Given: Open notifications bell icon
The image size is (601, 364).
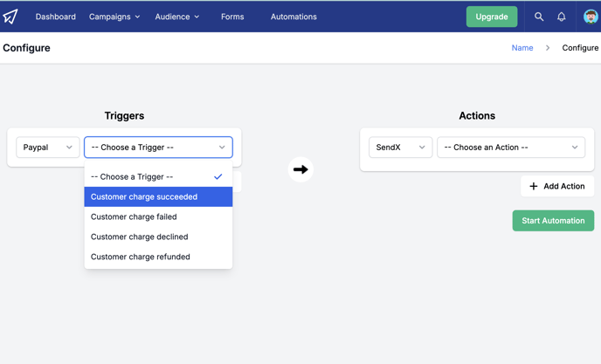Looking at the screenshot, I should pyautogui.click(x=561, y=17).
